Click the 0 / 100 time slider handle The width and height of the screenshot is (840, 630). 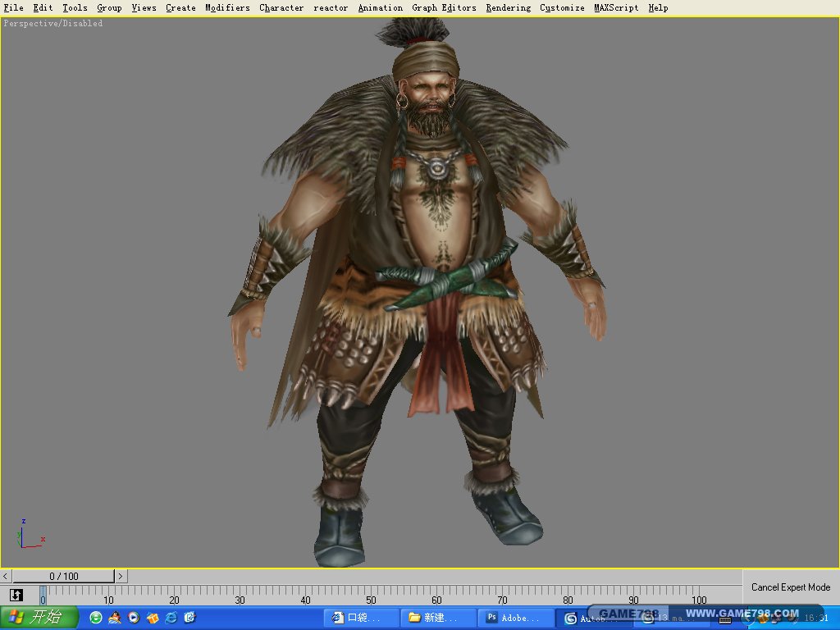[x=63, y=577]
